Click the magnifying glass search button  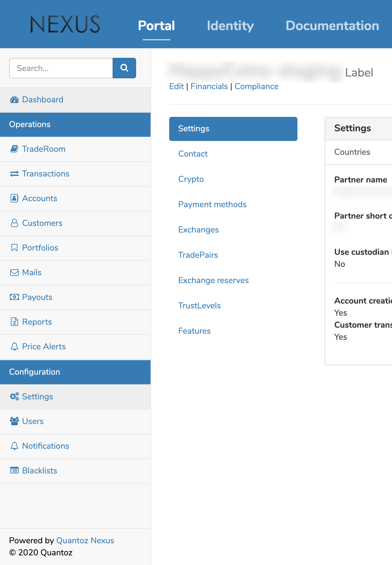point(124,68)
